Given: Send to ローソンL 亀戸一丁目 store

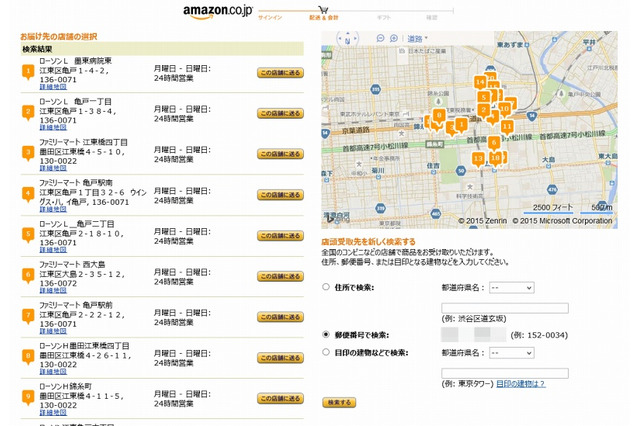Looking at the screenshot, I should click(280, 113).
